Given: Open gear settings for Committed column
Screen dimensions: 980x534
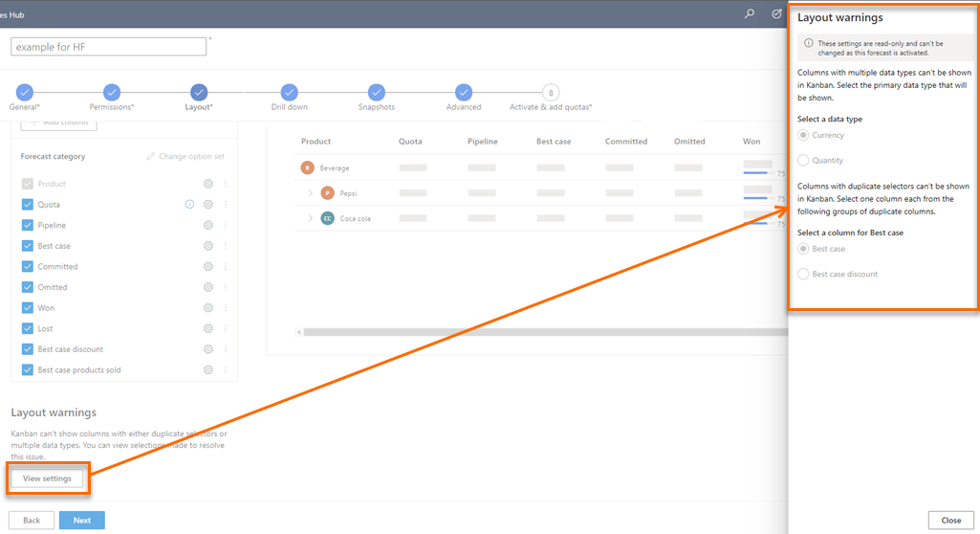Looking at the screenshot, I should tap(208, 266).
